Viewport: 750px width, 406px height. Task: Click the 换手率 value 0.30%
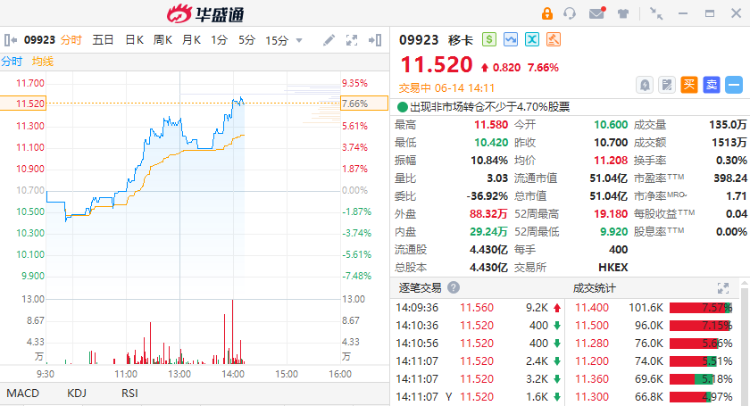[731, 160]
